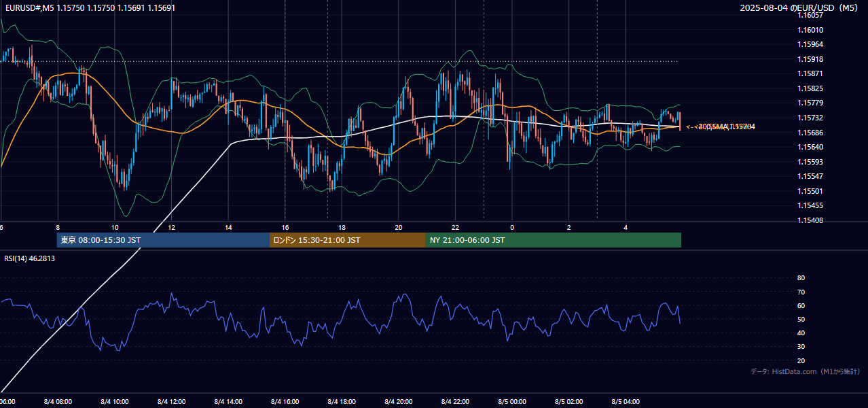This screenshot has width=868, height=408.
Task: Select the NY 21:00-06:00 JST session bar
Action: tap(554, 240)
